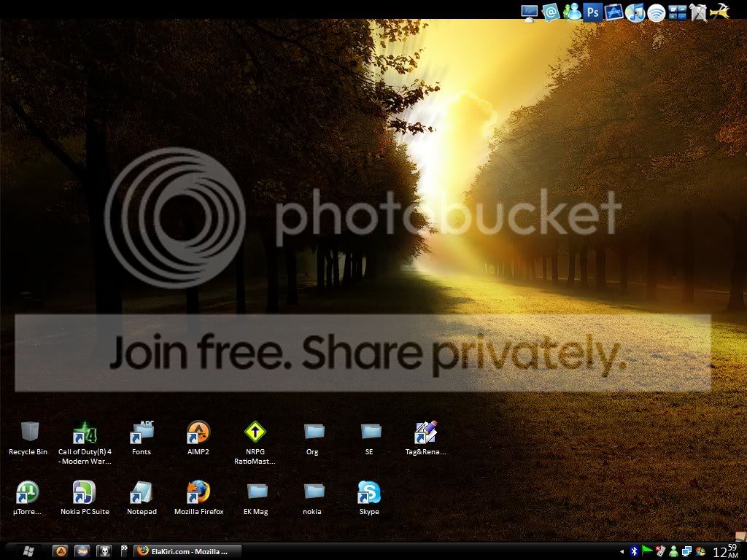Launch iTunes from the top dock
Viewport: 747px width, 560px height.
[x=635, y=12]
